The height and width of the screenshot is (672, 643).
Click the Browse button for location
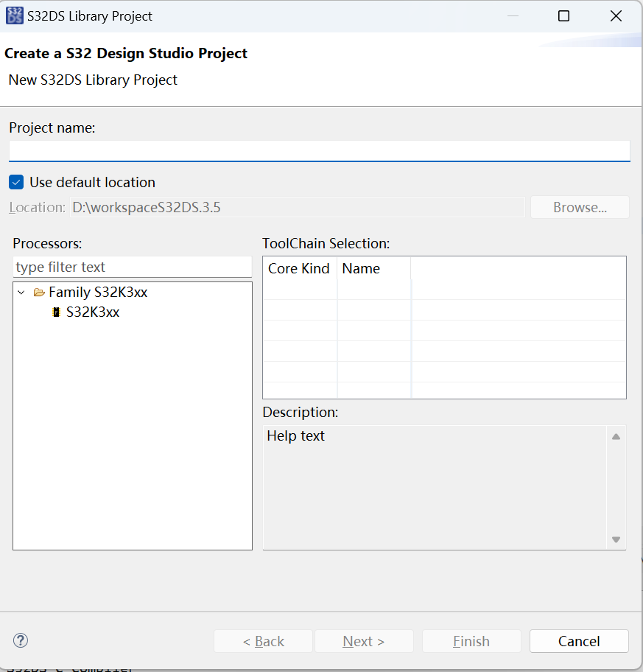pyautogui.click(x=580, y=207)
